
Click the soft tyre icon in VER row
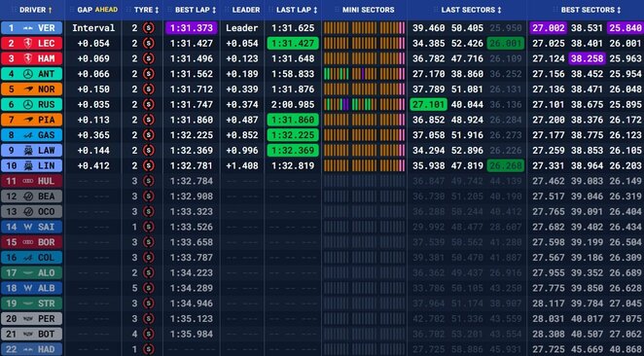coord(148,28)
